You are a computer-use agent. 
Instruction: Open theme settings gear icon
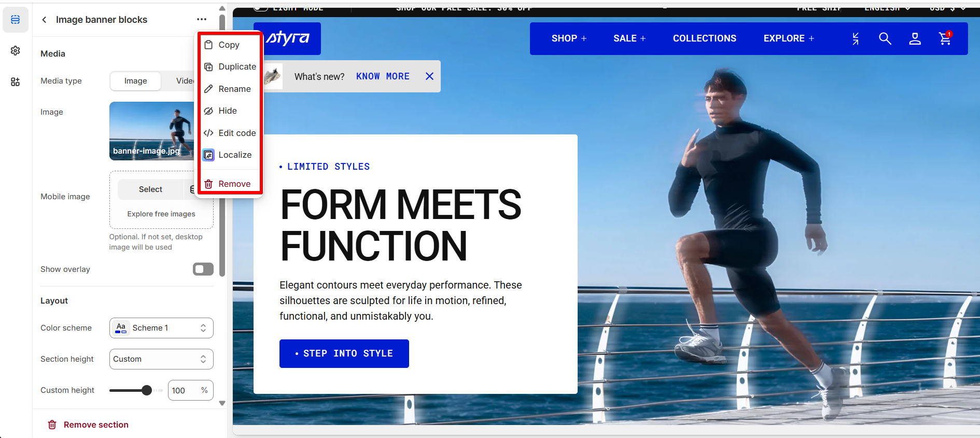click(x=16, y=50)
